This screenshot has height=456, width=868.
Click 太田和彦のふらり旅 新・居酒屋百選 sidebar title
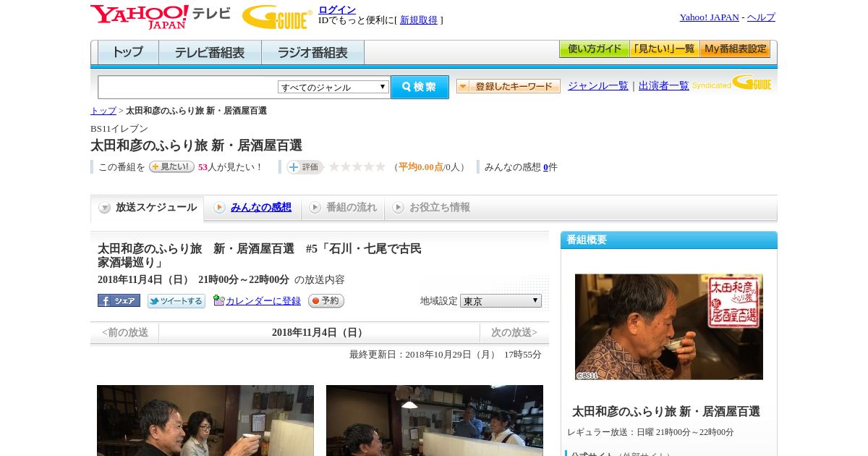pyautogui.click(x=666, y=411)
